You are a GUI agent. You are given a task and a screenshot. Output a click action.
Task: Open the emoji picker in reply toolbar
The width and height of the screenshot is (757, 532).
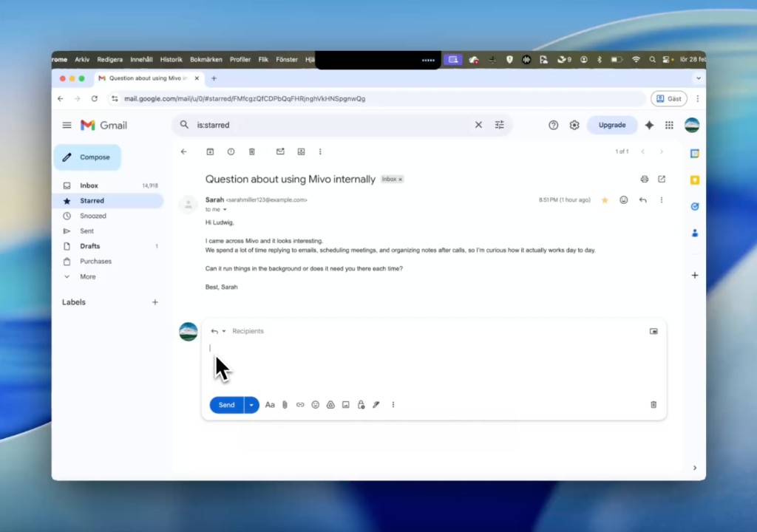[x=316, y=405]
